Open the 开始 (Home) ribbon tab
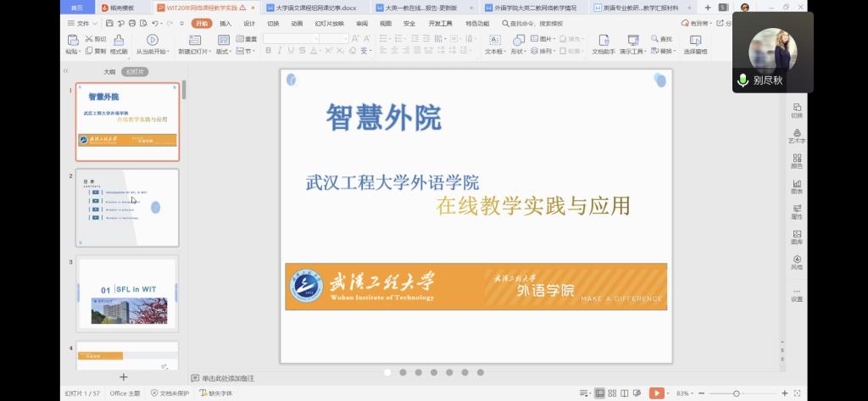 click(x=202, y=23)
